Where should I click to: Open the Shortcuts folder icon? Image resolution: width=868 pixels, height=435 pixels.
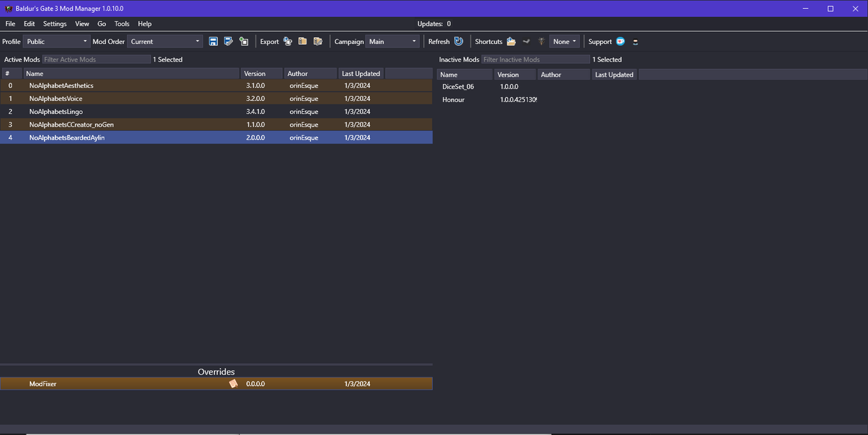click(511, 41)
